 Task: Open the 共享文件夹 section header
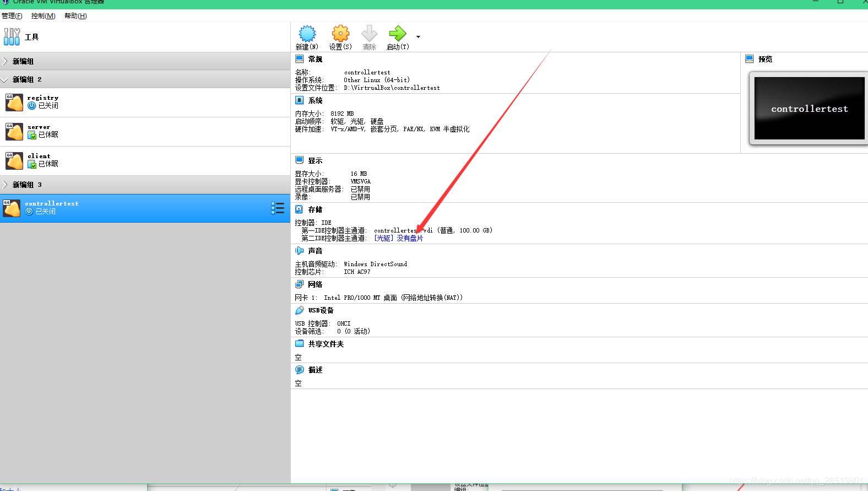(326, 344)
